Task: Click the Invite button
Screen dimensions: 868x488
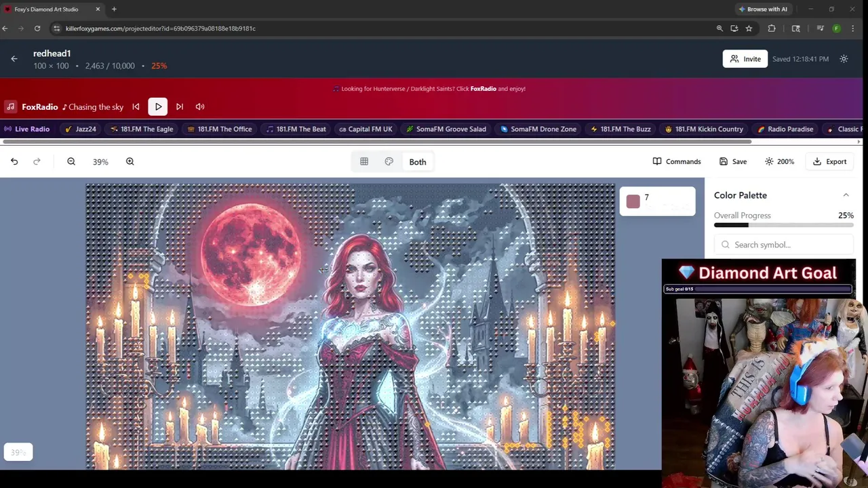Action: click(745, 59)
